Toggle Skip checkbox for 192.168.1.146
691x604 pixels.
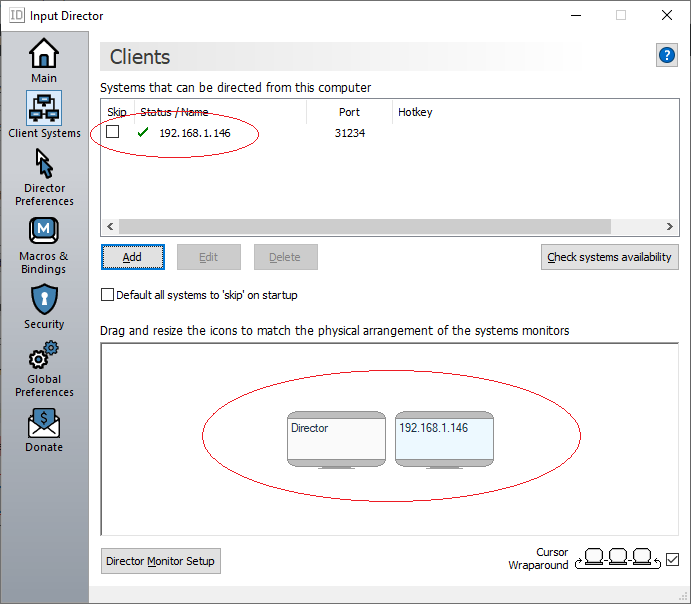pos(112,132)
